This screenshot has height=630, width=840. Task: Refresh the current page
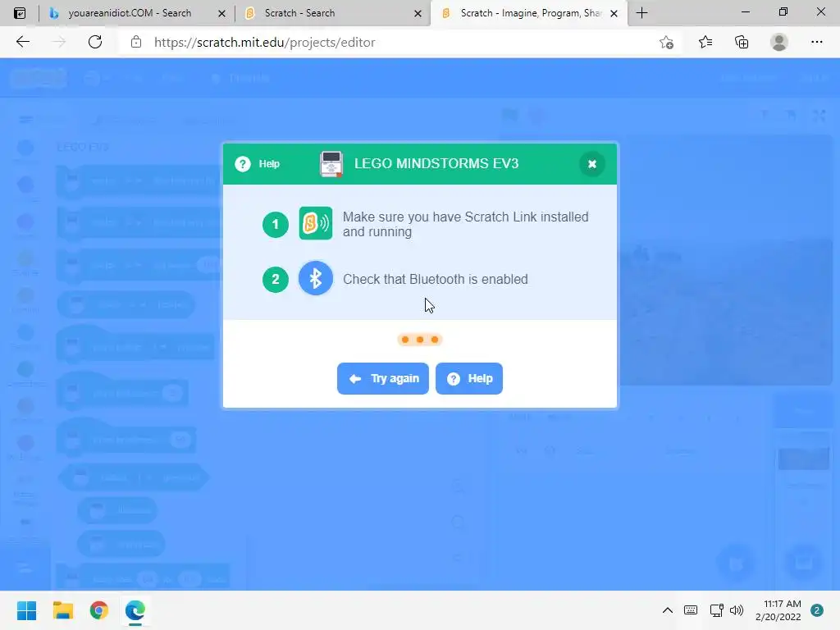(95, 42)
